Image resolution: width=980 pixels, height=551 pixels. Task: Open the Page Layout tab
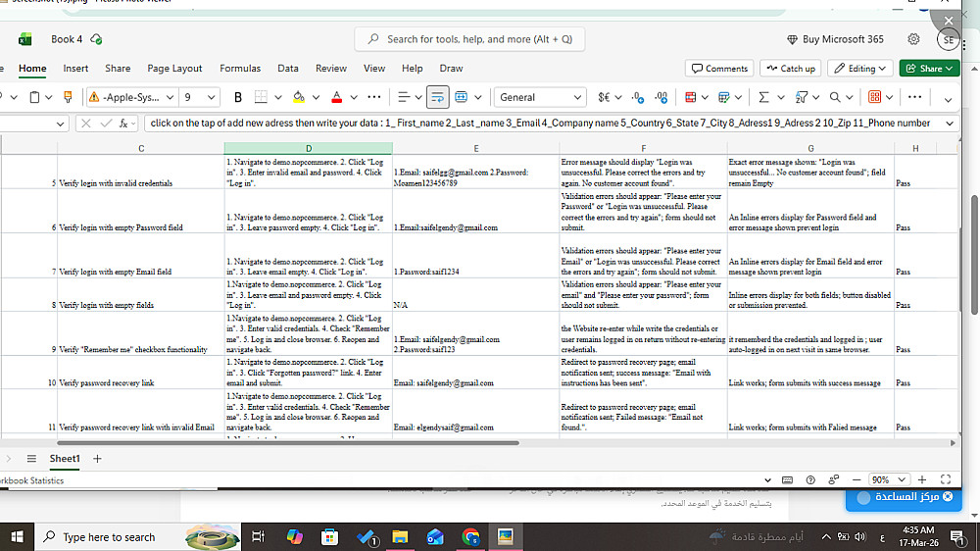[x=174, y=69]
